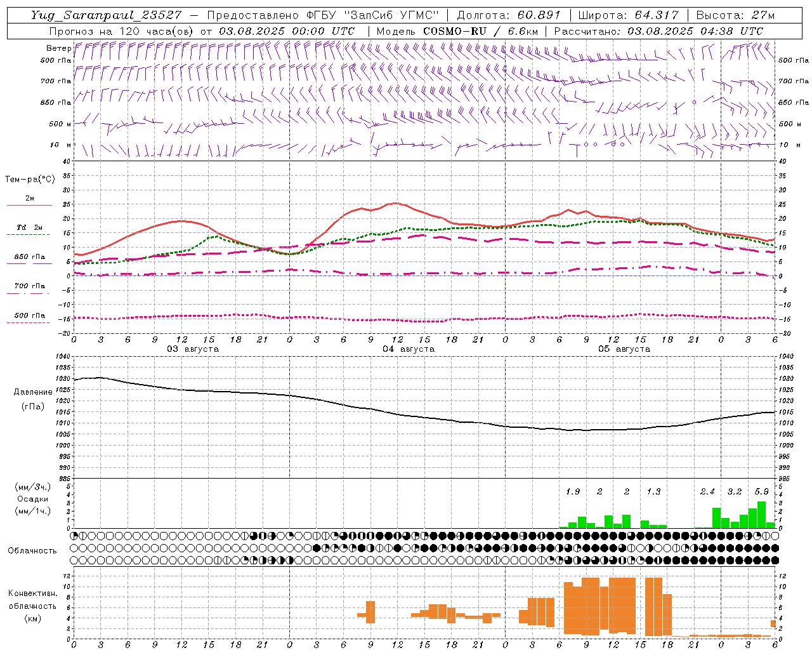The height and width of the screenshot is (650, 812).
Task: Click the solid red line sample under '2м'
Action: tap(29, 206)
